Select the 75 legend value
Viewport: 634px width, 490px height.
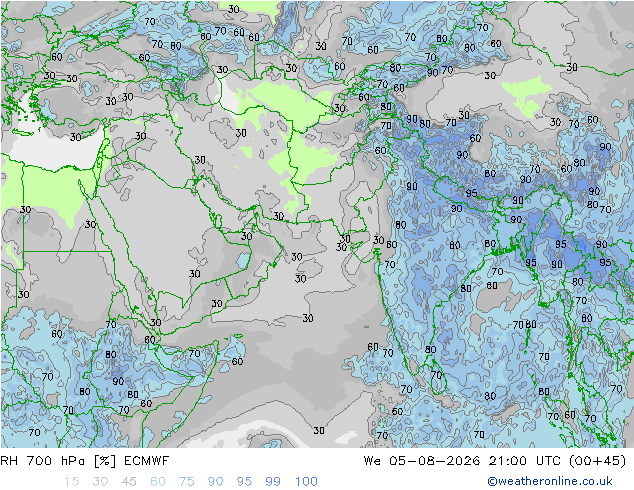pos(186,482)
